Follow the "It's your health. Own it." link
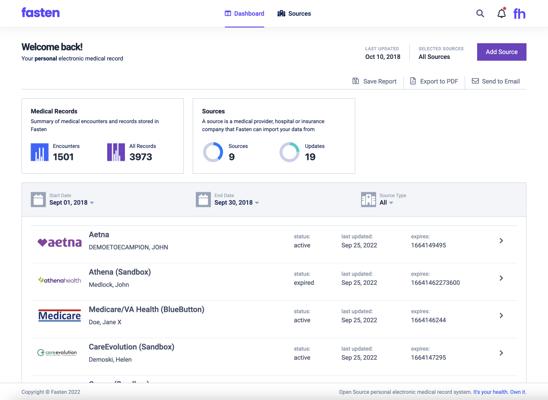The image size is (548, 400). pyautogui.click(x=499, y=392)
